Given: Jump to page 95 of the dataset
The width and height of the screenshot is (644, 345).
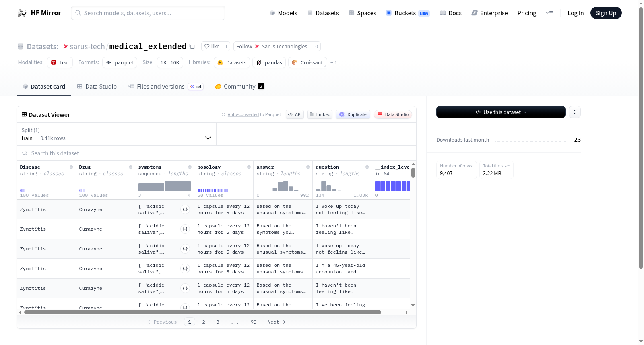Looking at the screenshot, I should click(x=254, y=322).
